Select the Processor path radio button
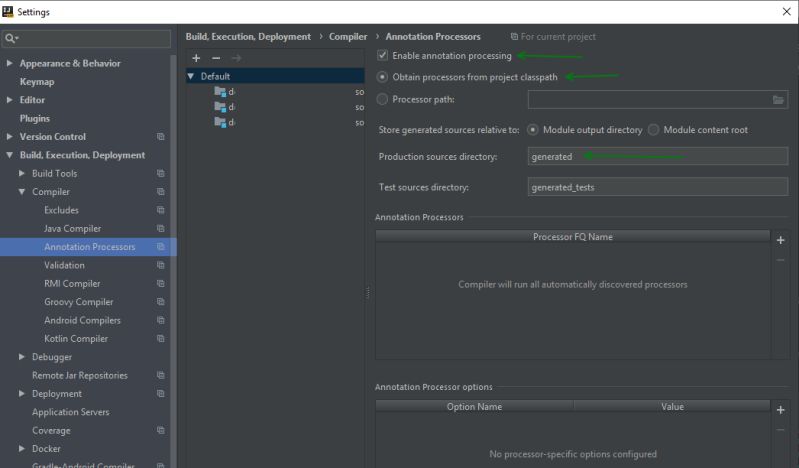The height and width of the screenshot is (468, 799). [x=382, y=99]
